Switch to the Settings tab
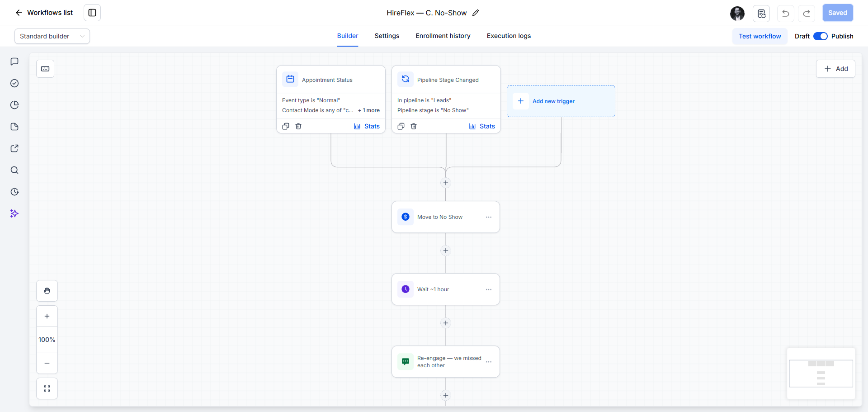Image resolution: width=868 pixels, height=412 pixels. [x=387, y=36]
